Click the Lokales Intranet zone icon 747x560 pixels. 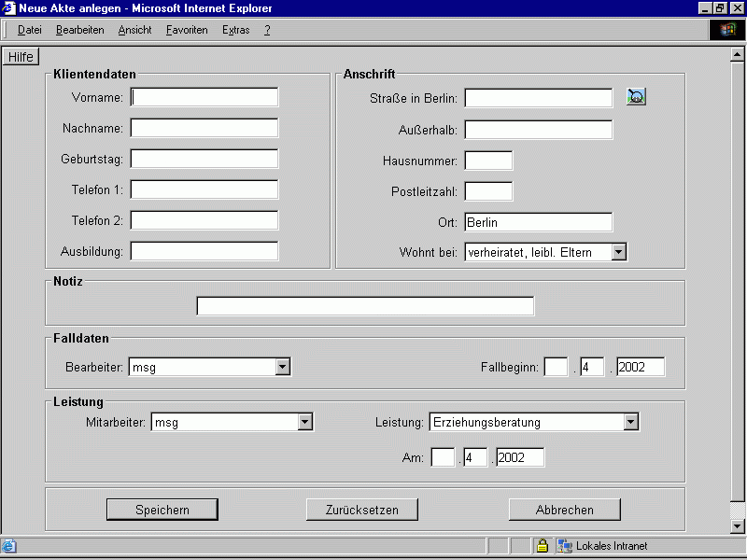(x=565, y=546)
